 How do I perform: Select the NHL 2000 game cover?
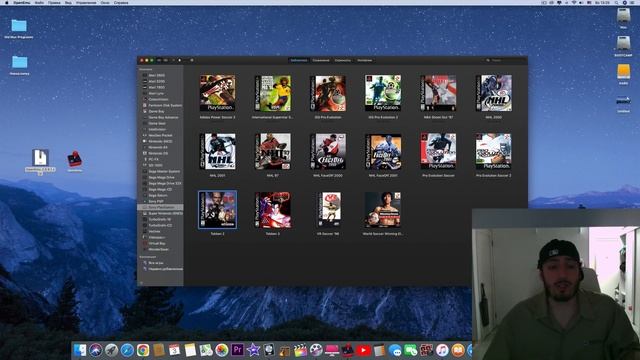pyautogui.click(x=493, y=93)
